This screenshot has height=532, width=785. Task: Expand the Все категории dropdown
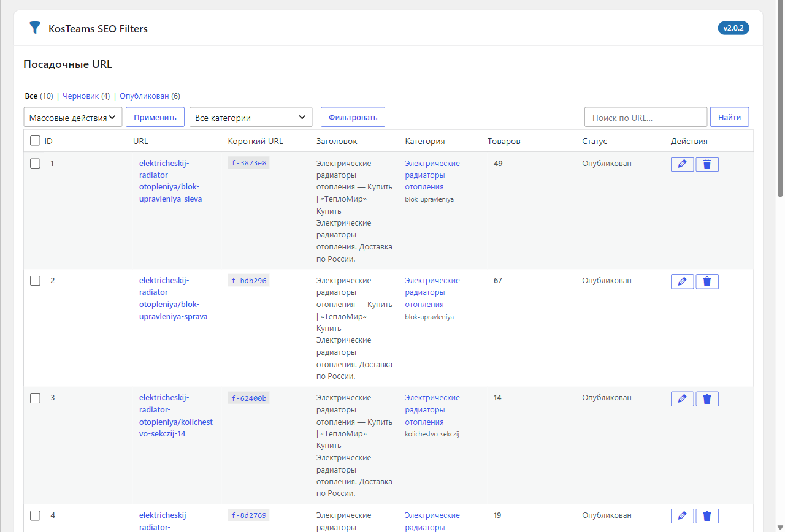pyautogui.click(x=251, y=117)
